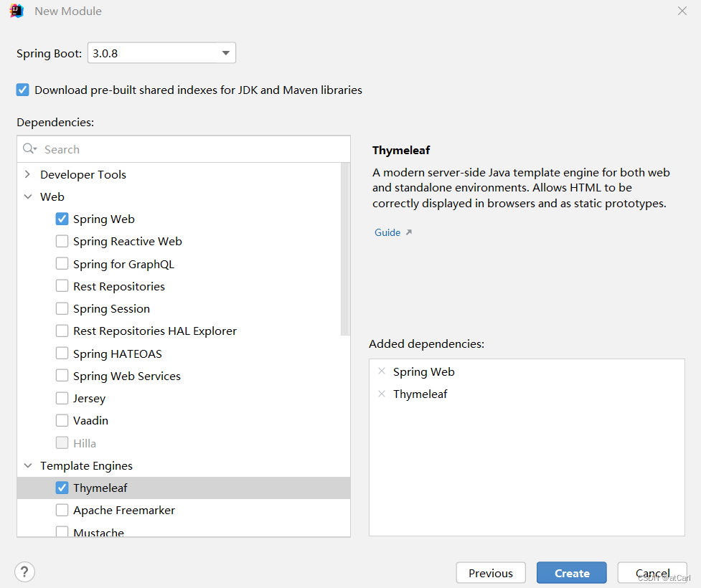701x588 pixels.
Task: Focus the dependencies Search field
Action: [184, 149]
